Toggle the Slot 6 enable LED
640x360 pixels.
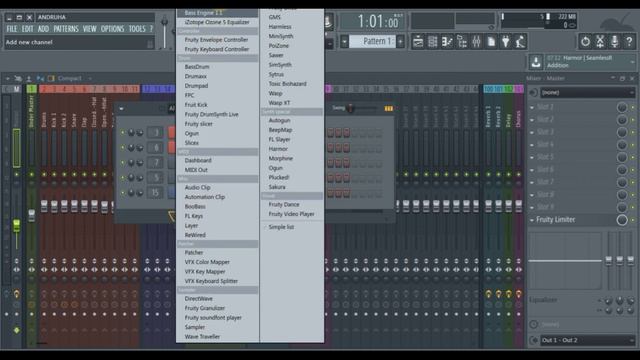(633, 170)
